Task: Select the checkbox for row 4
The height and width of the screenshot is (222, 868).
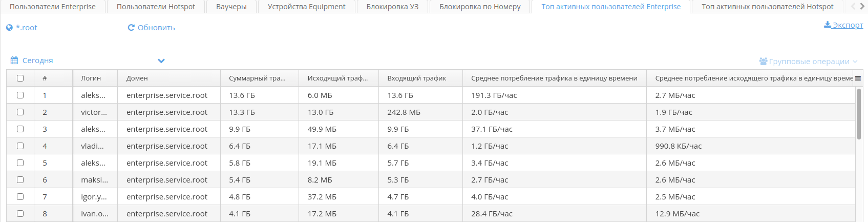Action: click(x=20, y=146)
